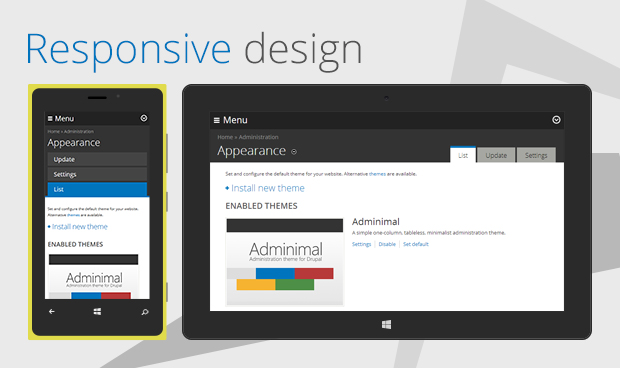Viewport: 620px width, 368px height.
Task: Open the hamburger Menu on the tablet
Action: (x=231, y=120)
